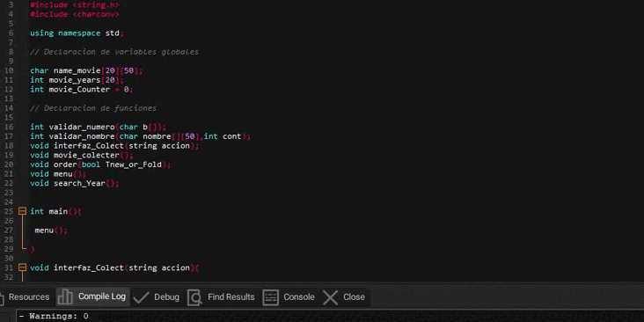Click line number 18 in the gutter
644x322 pixels.
[x=9, y=145]
